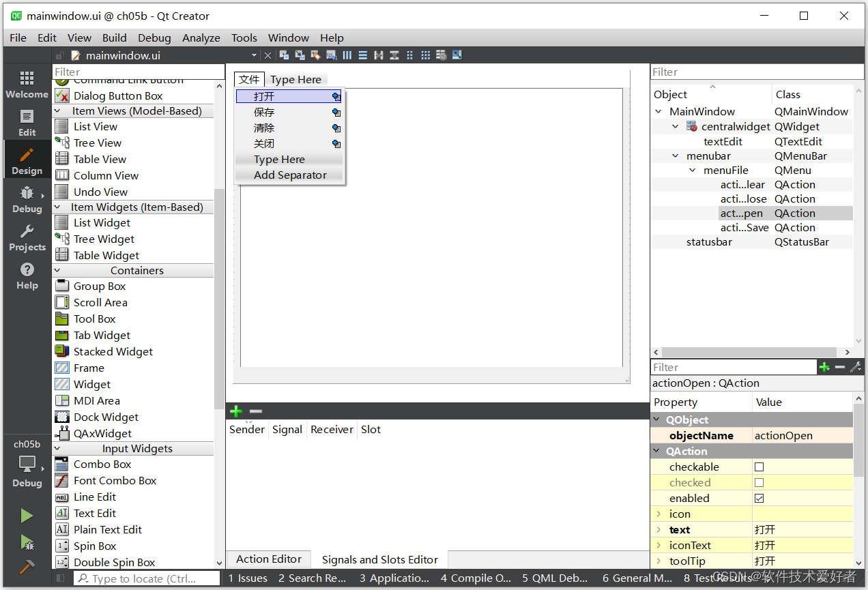Switch to the Action Editor tab
Screen dimensions: 868x590
pos(269,559)
